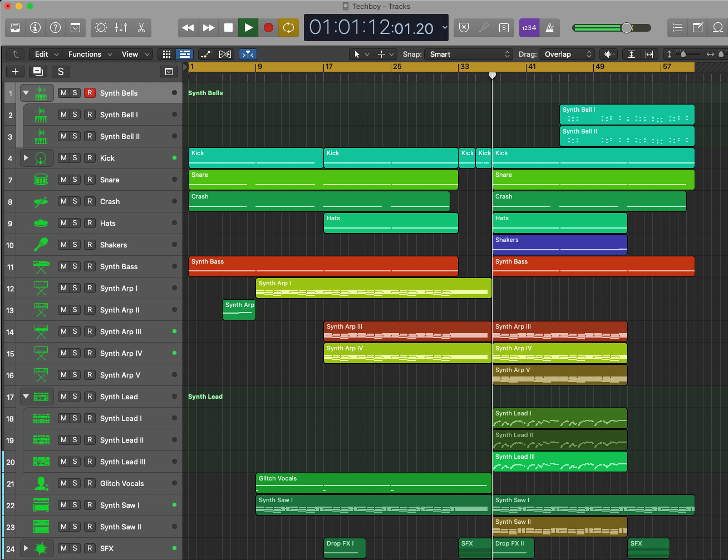Viewport: 728px width, 560px height.
Task: Click the Glitch Vocals track icon
Action: [41, 483]
